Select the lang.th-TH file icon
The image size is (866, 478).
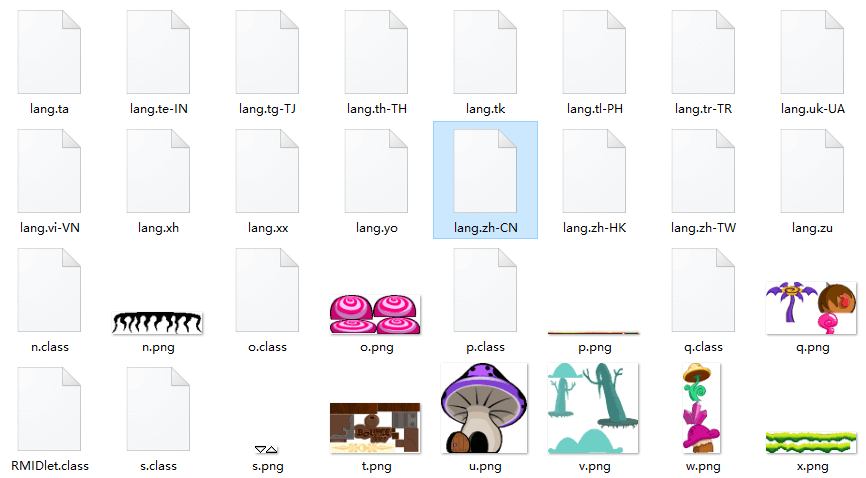(376, 52)
